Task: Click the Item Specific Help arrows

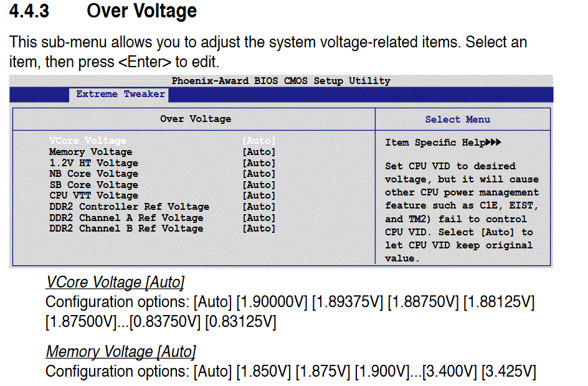Action: tap(493, 143)
